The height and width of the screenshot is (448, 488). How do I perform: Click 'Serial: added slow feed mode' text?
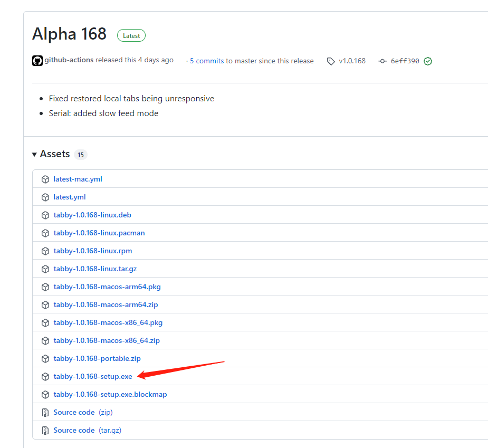(x=103, y=113)
